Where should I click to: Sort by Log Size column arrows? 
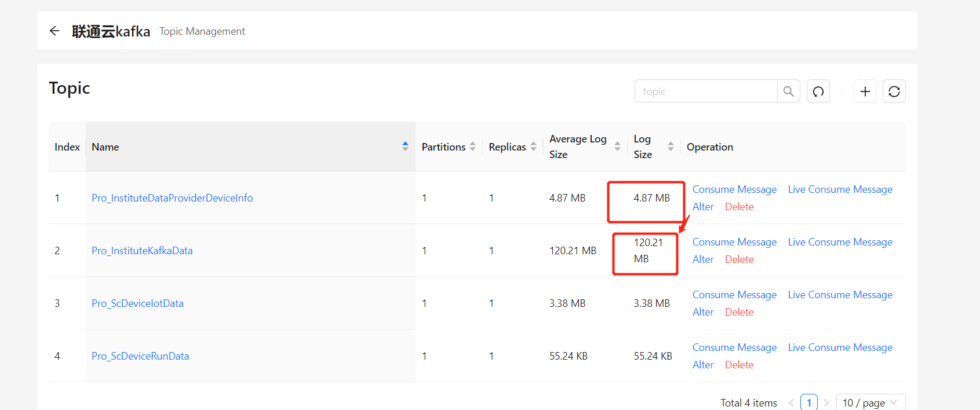point(671,147)
